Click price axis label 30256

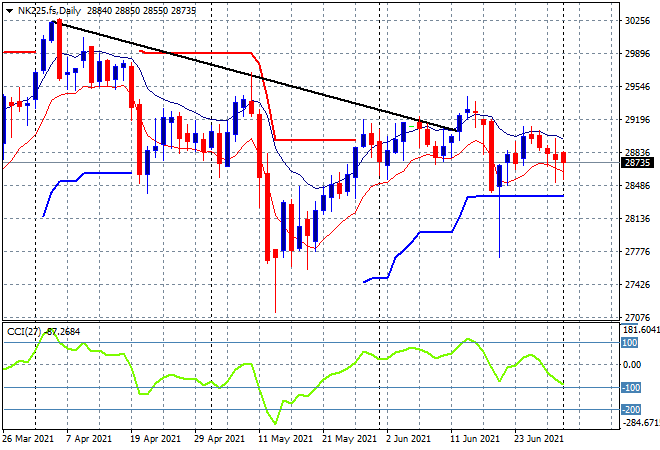[x=637, y=21]
